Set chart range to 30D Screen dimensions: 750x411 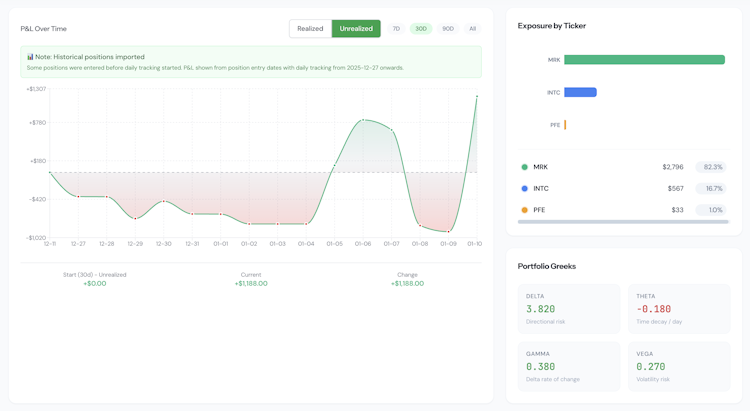point(421,29)
